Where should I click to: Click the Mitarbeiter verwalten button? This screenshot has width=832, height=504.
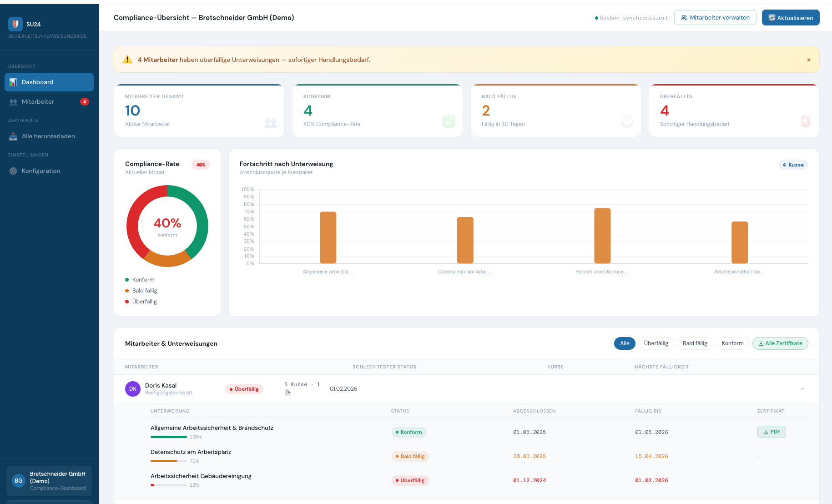715,17
